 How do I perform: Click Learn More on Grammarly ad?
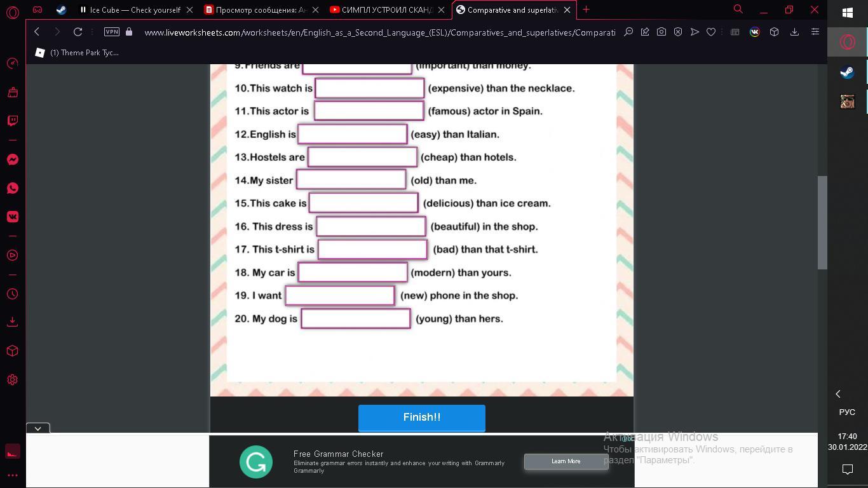pos(566,461)
